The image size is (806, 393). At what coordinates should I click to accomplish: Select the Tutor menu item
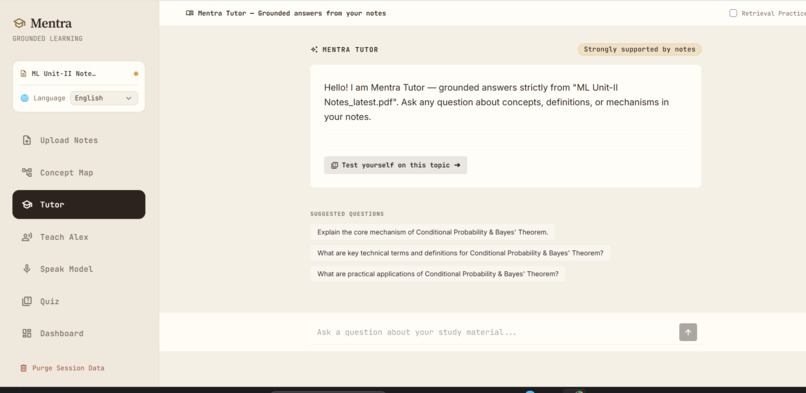click(x=79, y=204)
